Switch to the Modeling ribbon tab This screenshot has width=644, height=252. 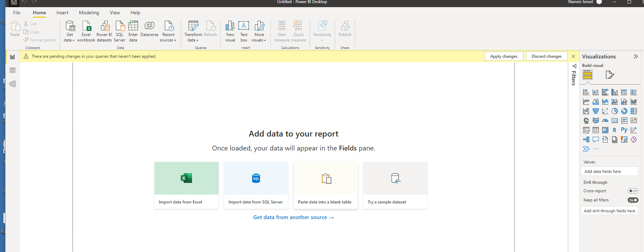(89, 13)
